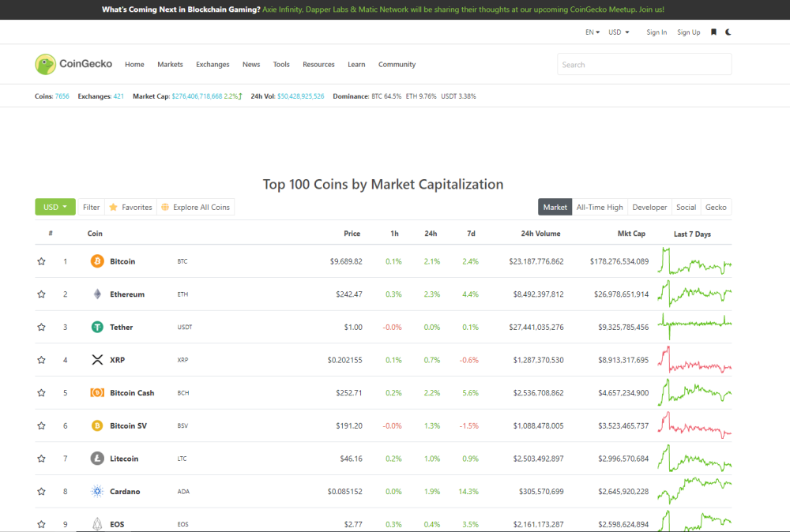This screenshot has width=790, height=532.
Task: Click the EOS logo icon
Action: pyautogui.click(x=97, y=524)
